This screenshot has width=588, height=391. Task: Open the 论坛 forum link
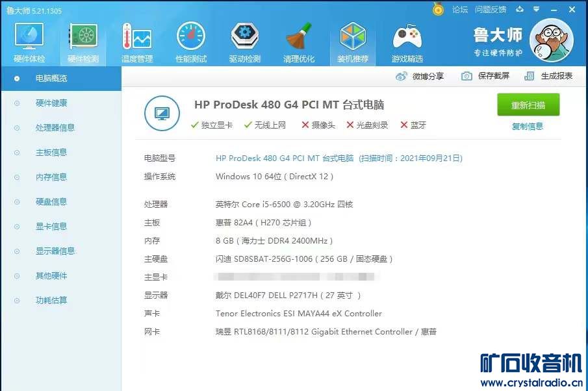pyautogui.click(x=460, y=9)
